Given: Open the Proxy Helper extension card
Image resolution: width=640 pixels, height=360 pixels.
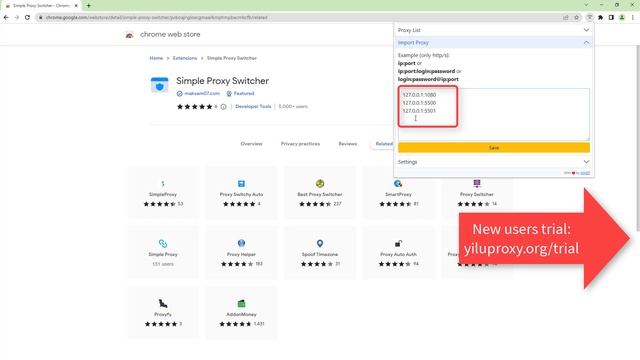Looking at the screenshot, I should (241, 252).
